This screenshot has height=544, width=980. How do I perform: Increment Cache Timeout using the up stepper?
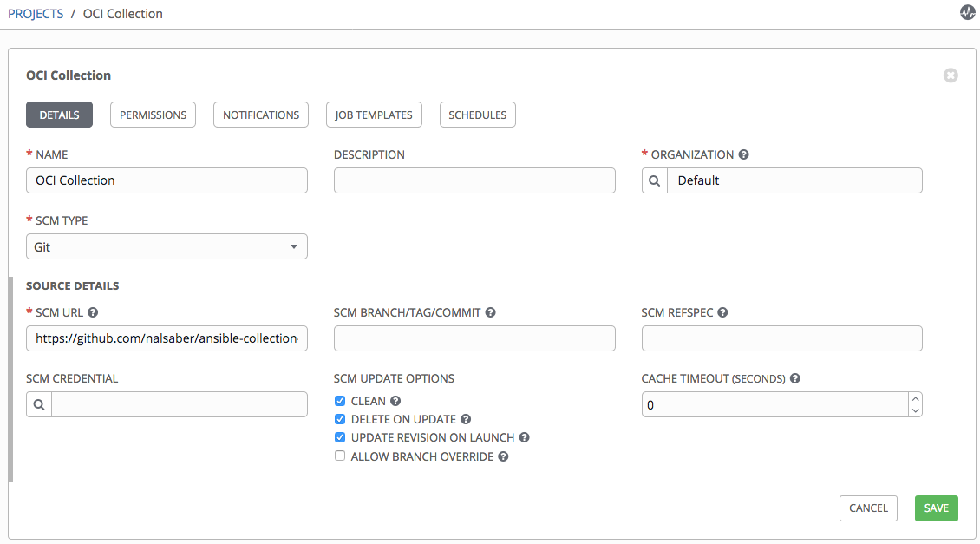(x=915, y=398)
